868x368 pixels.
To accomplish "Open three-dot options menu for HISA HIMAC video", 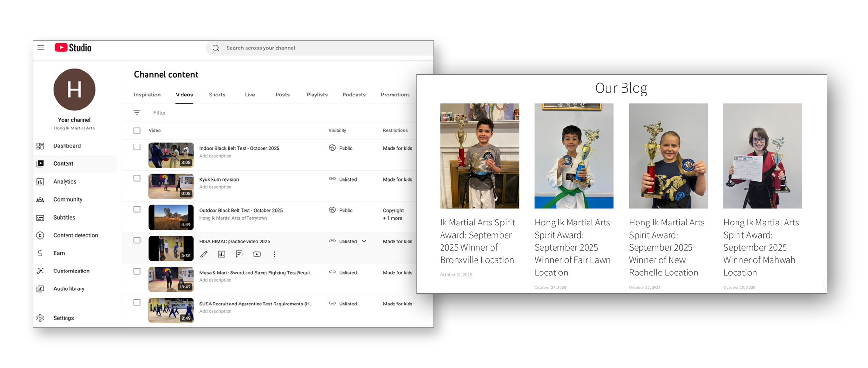I will [x=274, y=254].
